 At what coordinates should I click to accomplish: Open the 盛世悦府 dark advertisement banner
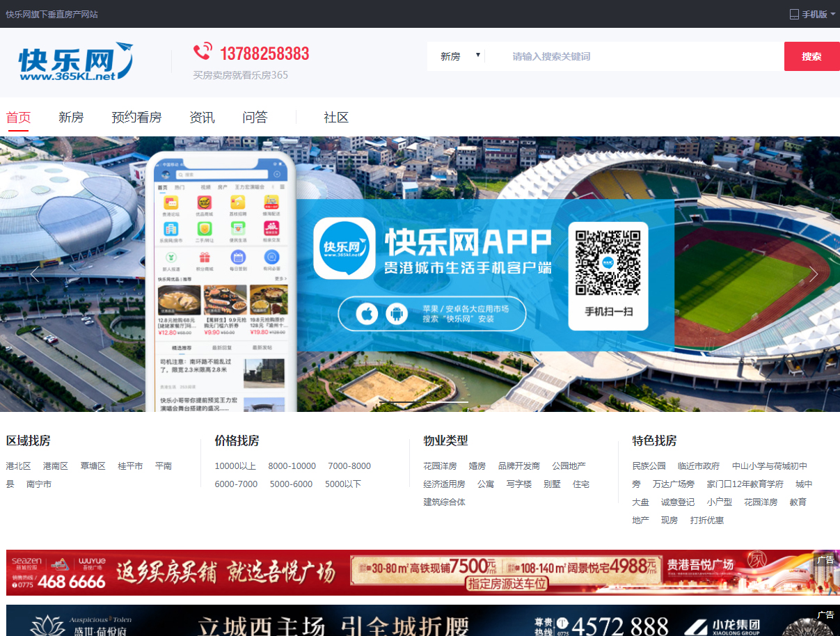(x=423, y=621)
